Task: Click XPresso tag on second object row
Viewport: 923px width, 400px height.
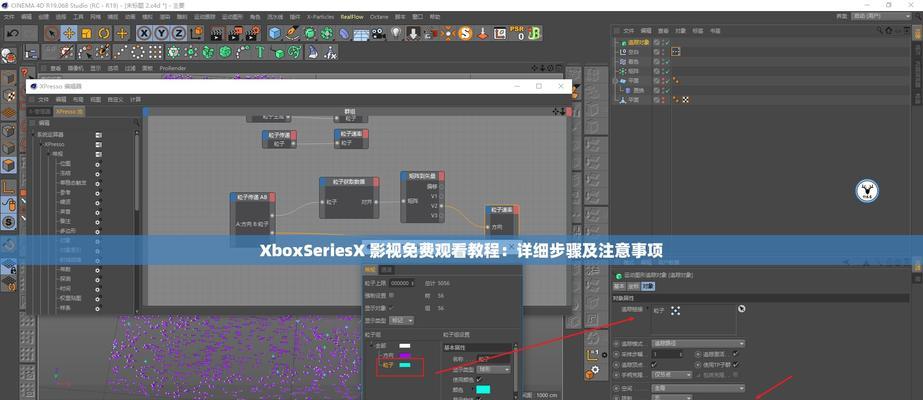Action: click(x=676, y=52)
